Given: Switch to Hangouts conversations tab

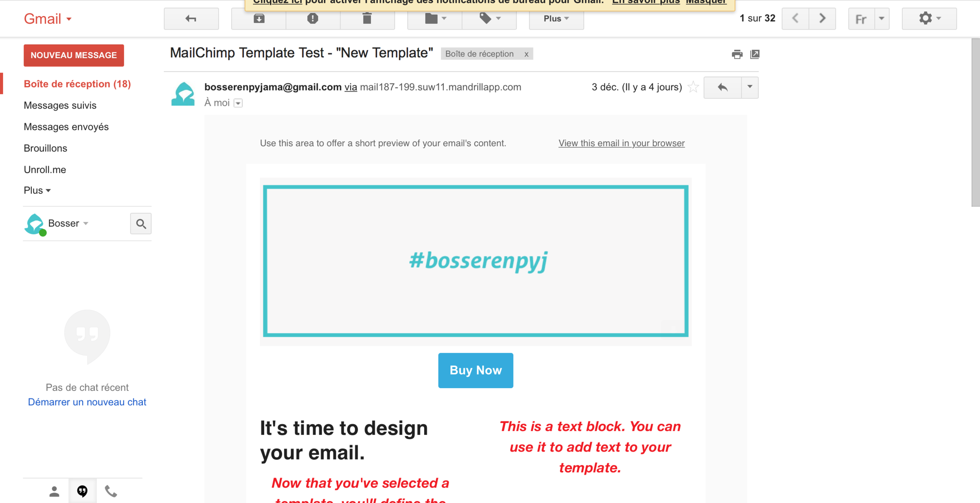Looking at the screenshot, I should tap(82, 491).
